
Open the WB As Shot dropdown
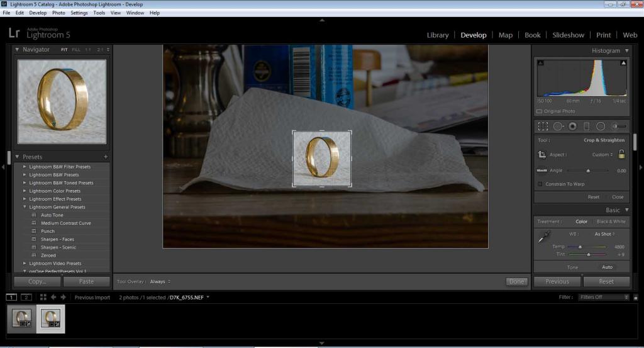(x=604, y=234)
